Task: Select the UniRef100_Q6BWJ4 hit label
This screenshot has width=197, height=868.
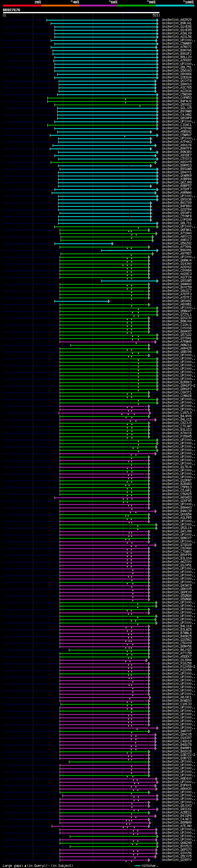Action: pyautogui.click(x=177, y=260)
